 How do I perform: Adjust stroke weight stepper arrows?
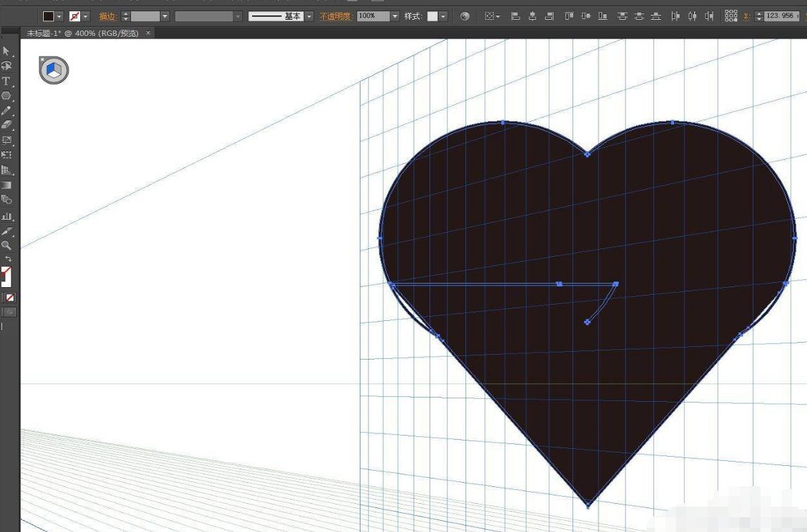tap(125, 16)
